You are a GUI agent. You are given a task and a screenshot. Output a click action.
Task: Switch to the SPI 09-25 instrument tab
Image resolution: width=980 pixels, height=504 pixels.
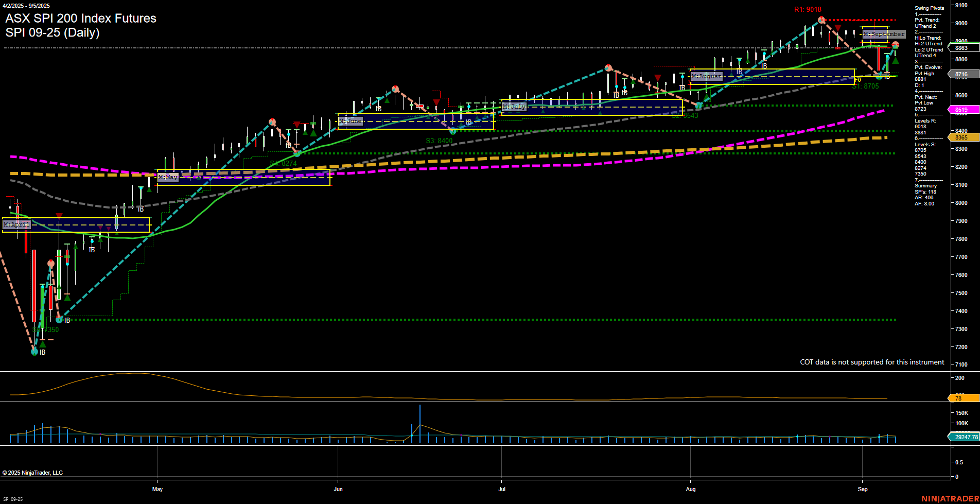click(x=13, y=499)
